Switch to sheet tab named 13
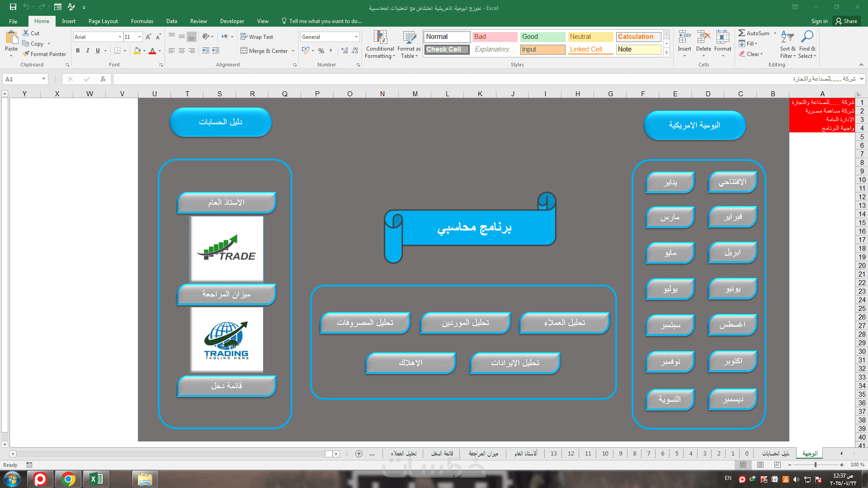 [x=553, y=454]
